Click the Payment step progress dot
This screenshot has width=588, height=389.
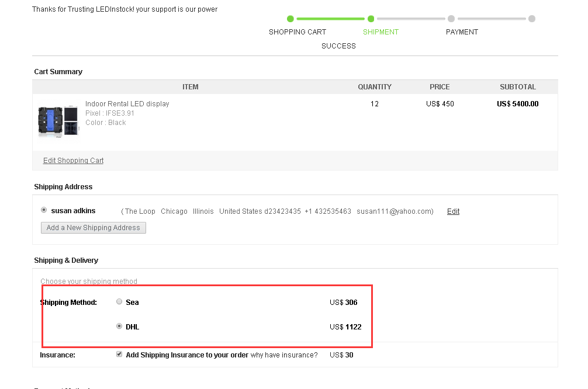pos(451,19)
